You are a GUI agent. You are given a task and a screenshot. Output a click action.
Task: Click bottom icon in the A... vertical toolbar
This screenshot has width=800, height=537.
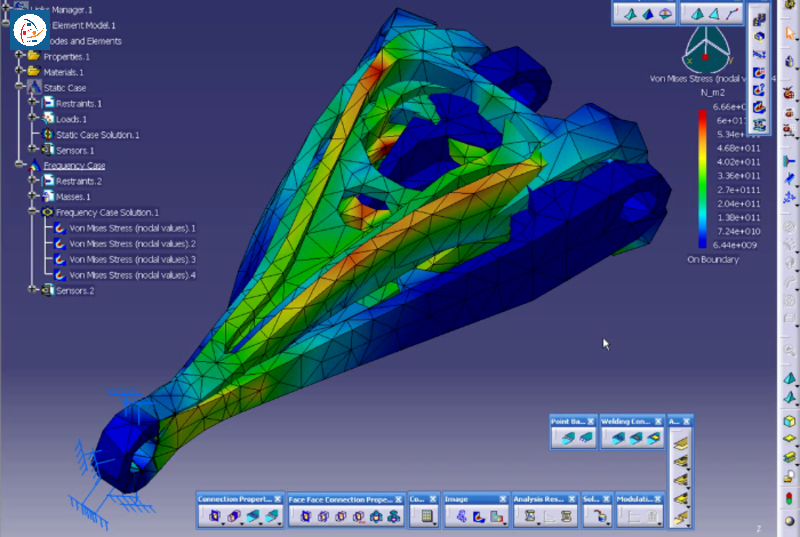[x=681, y=518]
